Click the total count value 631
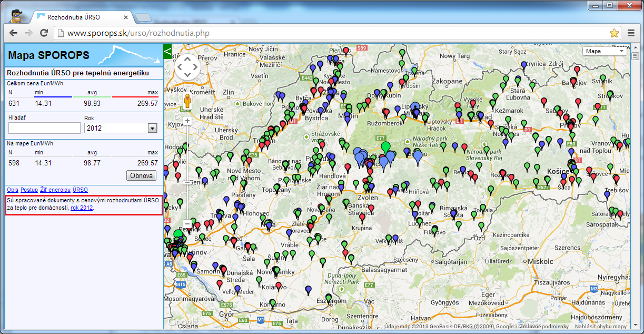Image resolution: width=644 pixels, height=334 pixels. [14, 103]
